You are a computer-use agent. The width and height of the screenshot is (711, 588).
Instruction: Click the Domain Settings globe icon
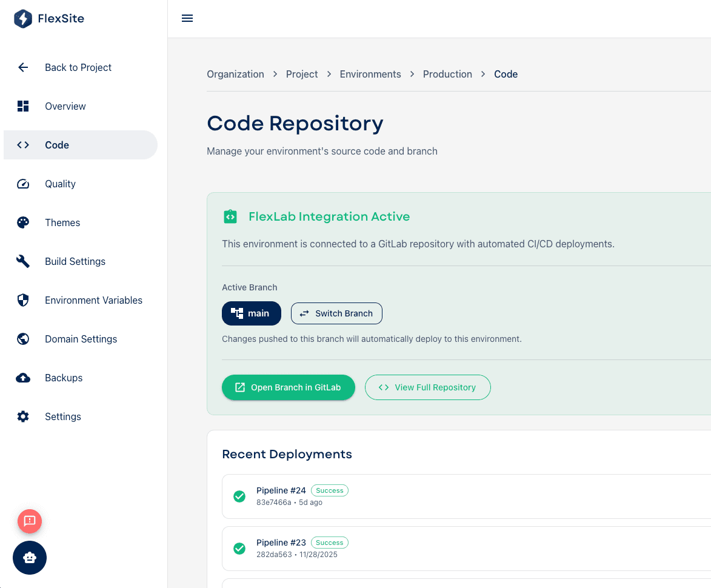tap(22, 339)
